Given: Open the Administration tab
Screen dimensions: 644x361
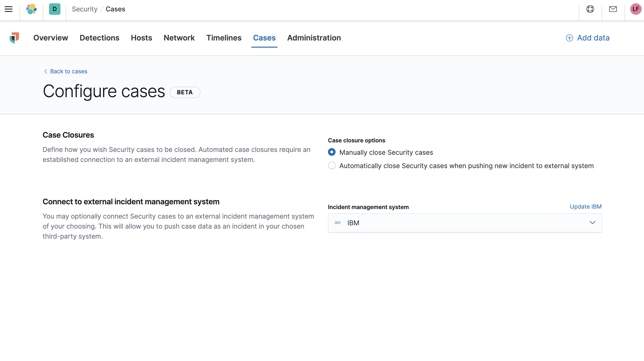Looking at the screenshot, I should pos(314,38).
